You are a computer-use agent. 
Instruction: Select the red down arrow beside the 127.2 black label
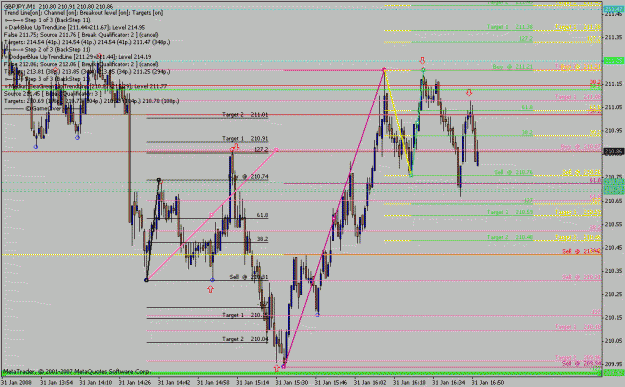pyautogui.click(x=236, y=147)
